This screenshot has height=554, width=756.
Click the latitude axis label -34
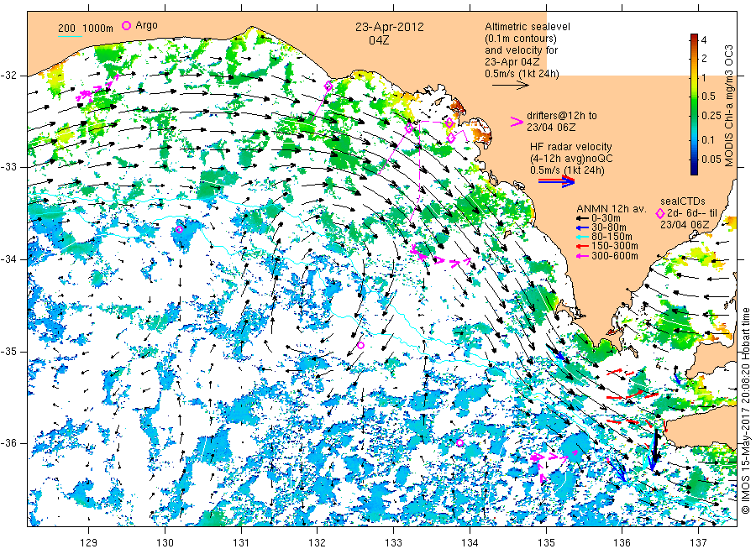tap(8, 259)
